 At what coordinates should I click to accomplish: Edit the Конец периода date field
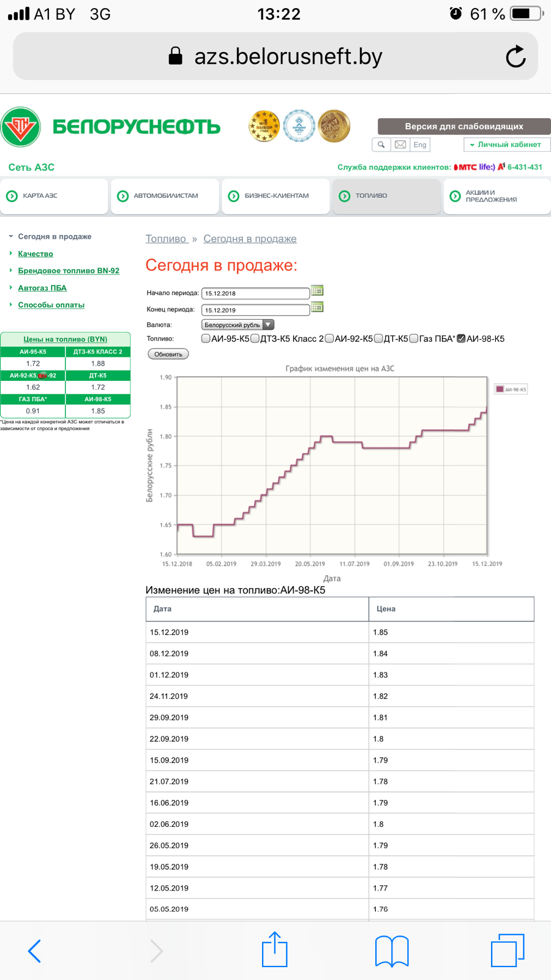[x=255, y=310]
